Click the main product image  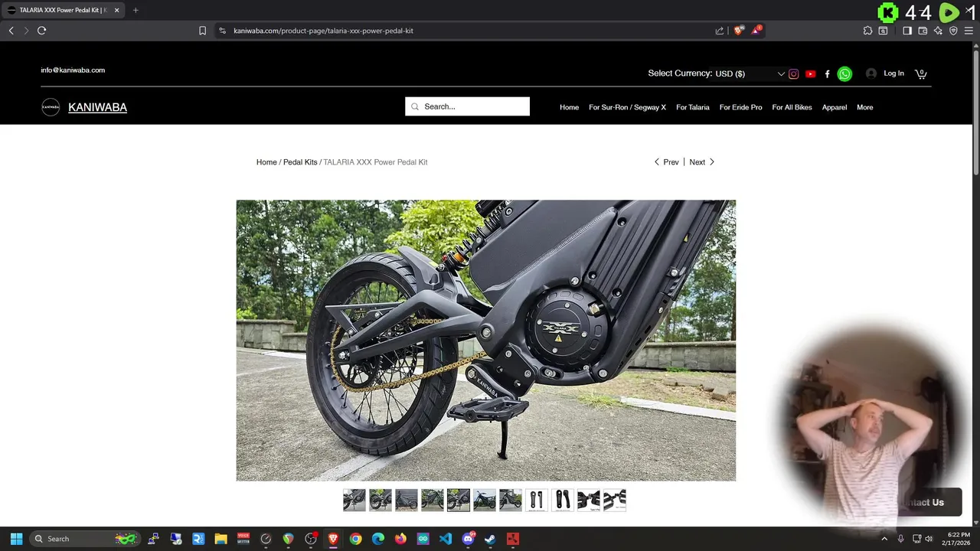click(486, 341)
